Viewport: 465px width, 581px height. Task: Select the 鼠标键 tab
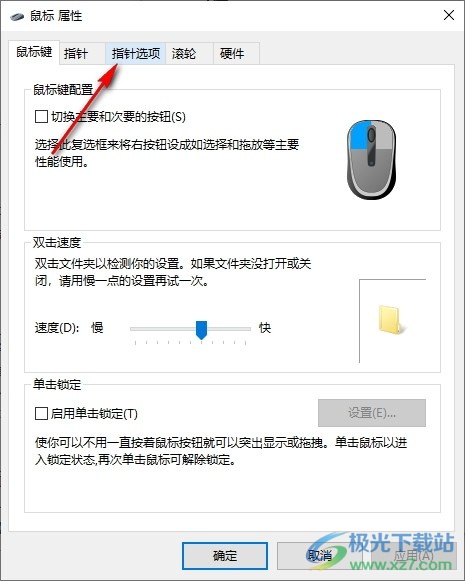pyautogui.click(x=34, y=52)
